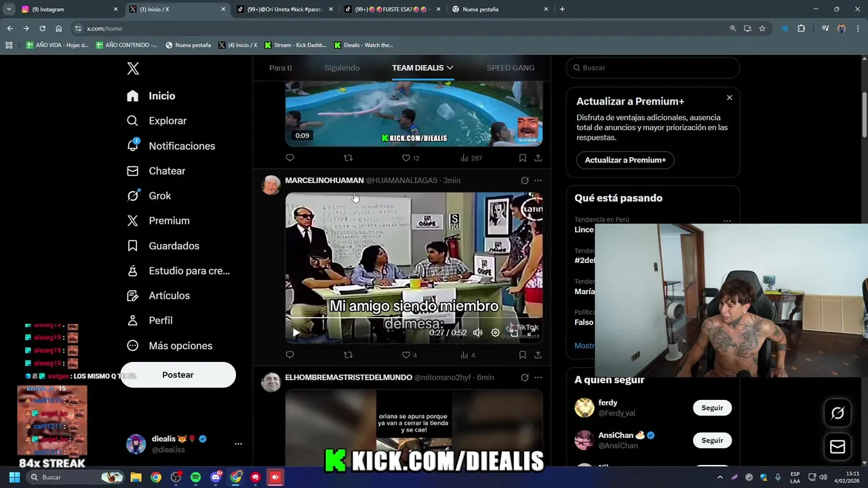Click the Buscar search field on X

coord(652,68)
